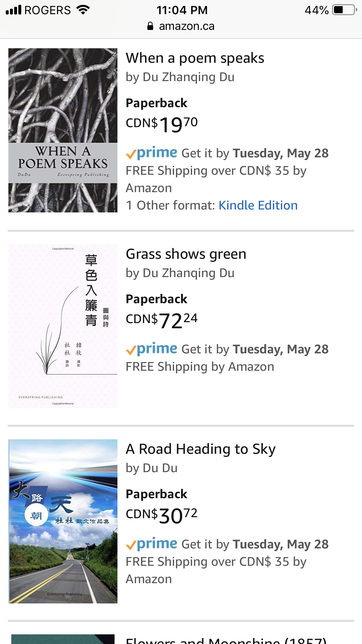
Task: Select the CDN$ 72.24 paperback price
Action: tap(162, 320)
